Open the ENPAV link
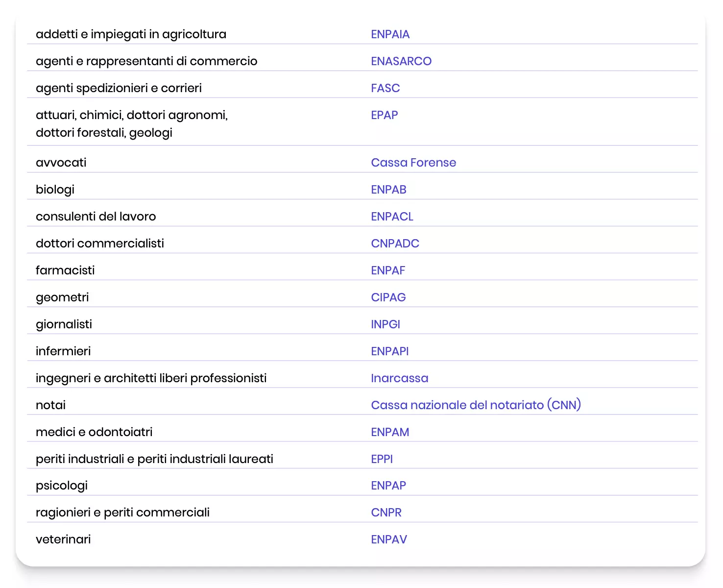Screen dimensions: 723x588 point(389,539)
